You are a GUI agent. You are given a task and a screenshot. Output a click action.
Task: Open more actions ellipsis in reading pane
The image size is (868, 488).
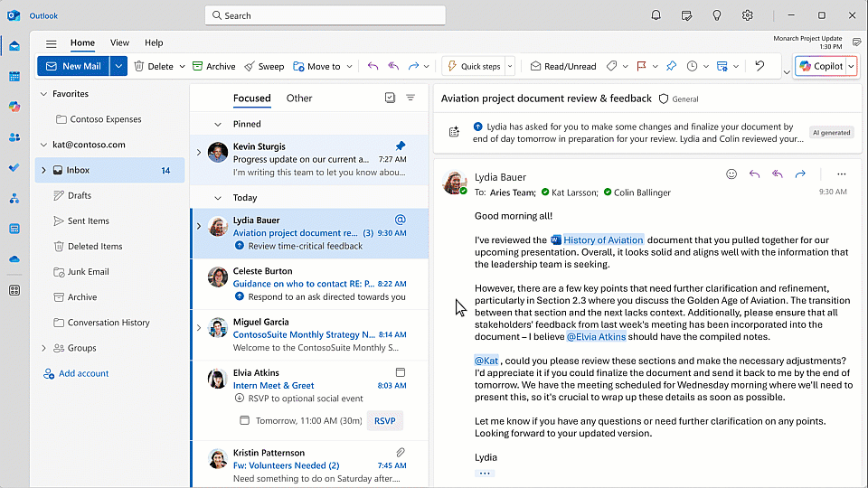tap(842, 174)
